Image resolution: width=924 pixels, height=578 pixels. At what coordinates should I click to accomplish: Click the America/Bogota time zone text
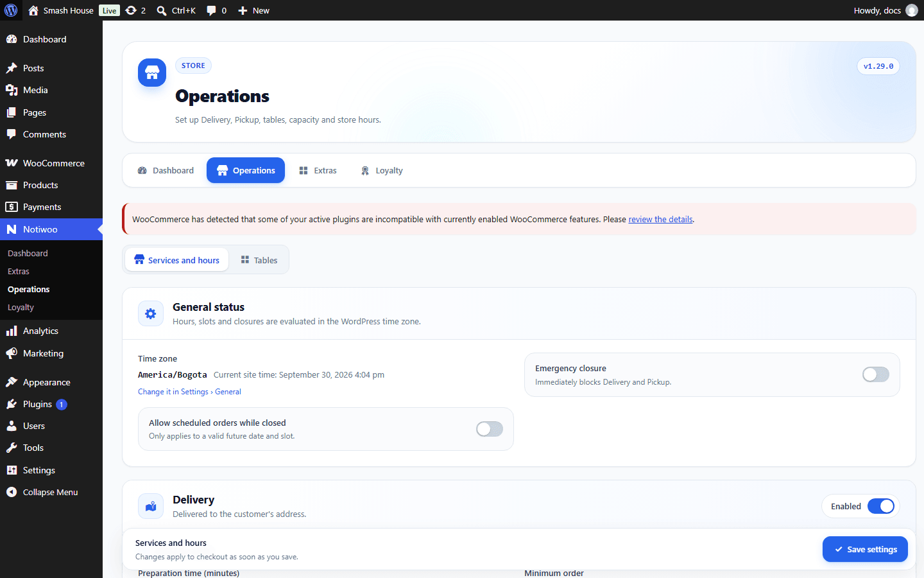coord(173,375)
